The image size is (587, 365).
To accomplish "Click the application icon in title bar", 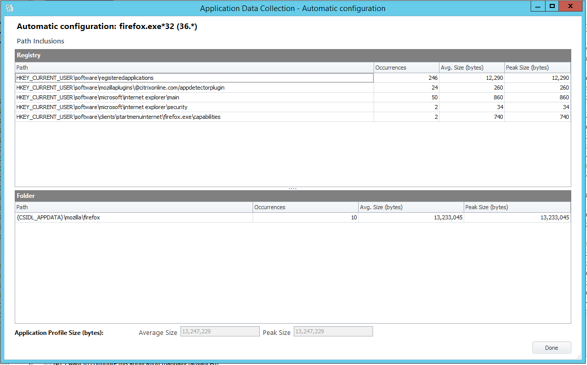I will [x=9, y=8].
